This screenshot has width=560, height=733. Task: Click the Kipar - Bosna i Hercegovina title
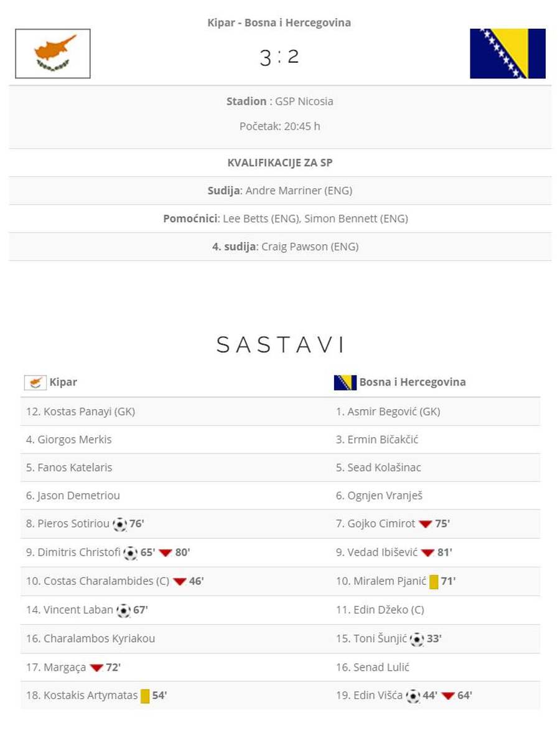[x=279, y=23]
